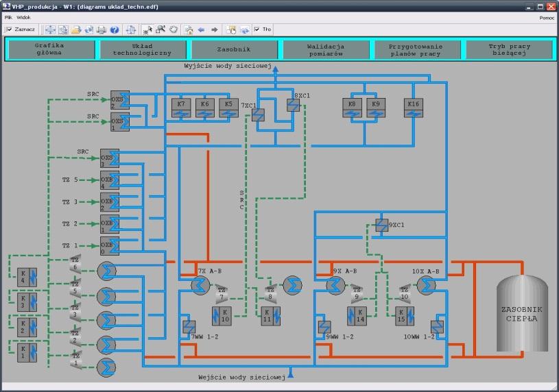Select the 9WW 1-2 exchanger symbol

click(x=324, y=327)
